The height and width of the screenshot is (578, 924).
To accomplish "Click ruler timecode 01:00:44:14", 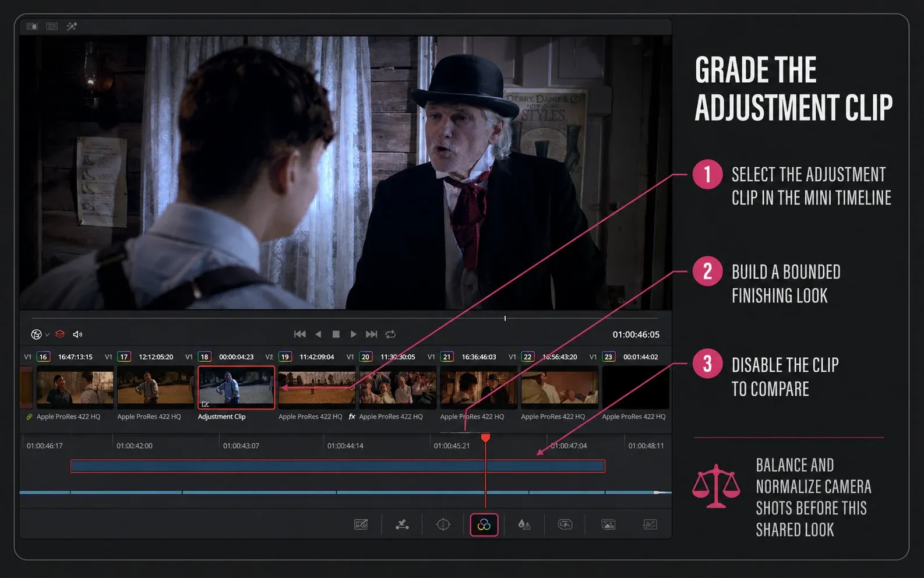I will (345, 446).
